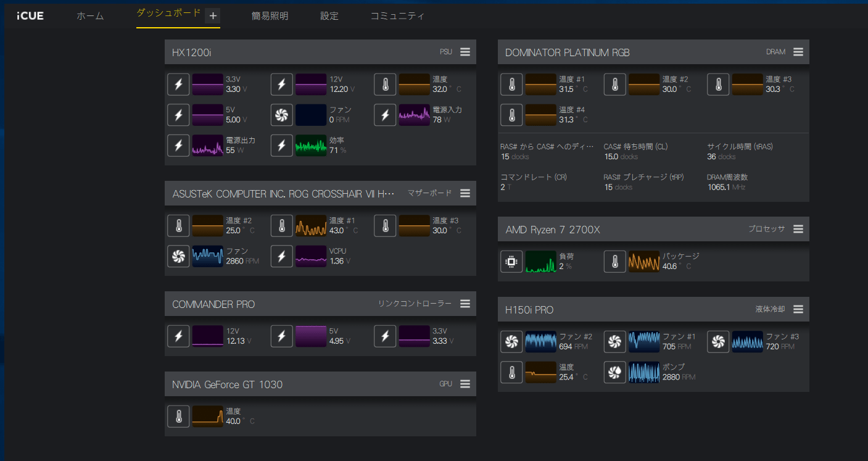Screen dimensions: 868x461
Task: Open the DOMINATOR PLATINUM RGB panel menu
Action: [798, 52]
